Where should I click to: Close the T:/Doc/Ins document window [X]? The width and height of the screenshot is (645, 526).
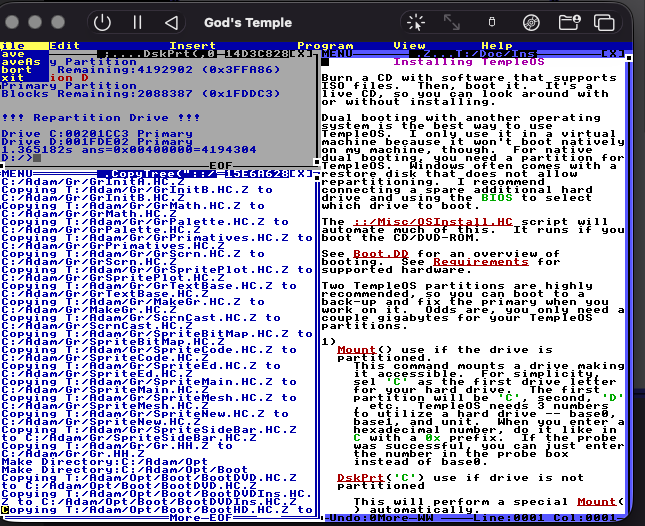click(613, 54)
